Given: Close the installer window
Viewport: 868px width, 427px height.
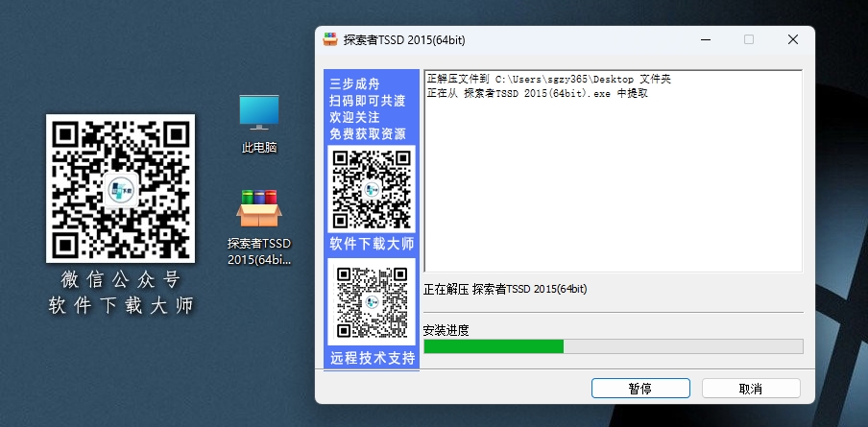Looking at the screenshot, I should point(793,40).
